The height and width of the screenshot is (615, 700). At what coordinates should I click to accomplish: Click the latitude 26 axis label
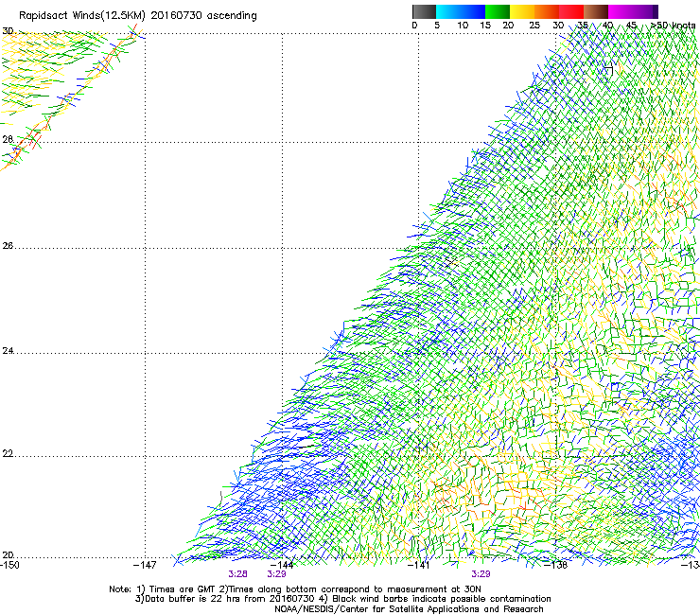8,246
